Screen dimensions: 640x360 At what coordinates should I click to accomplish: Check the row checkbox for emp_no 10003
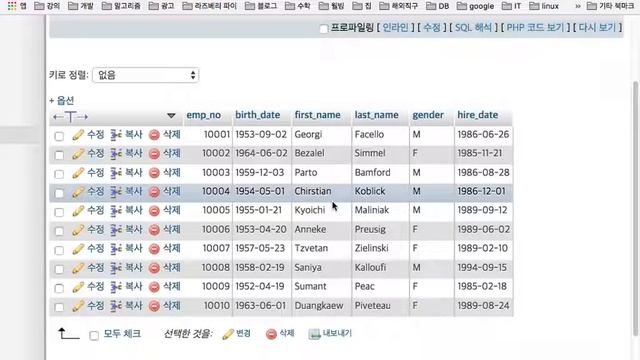click(59, 174)
